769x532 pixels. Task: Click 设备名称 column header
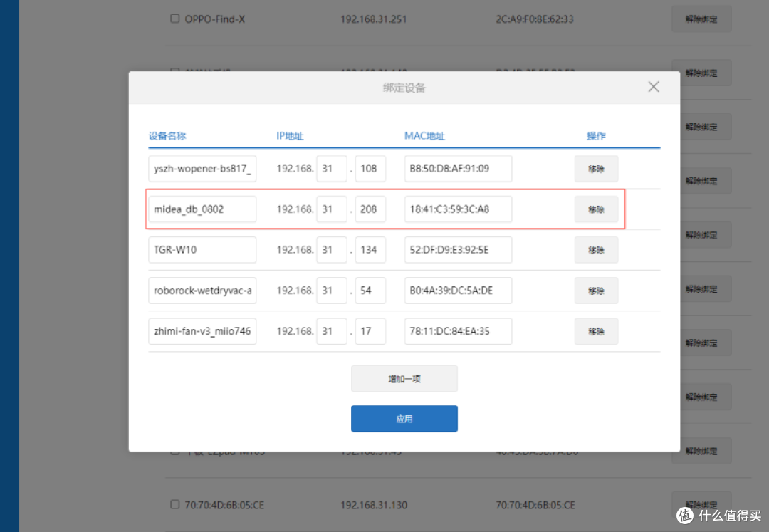point(167,136)
